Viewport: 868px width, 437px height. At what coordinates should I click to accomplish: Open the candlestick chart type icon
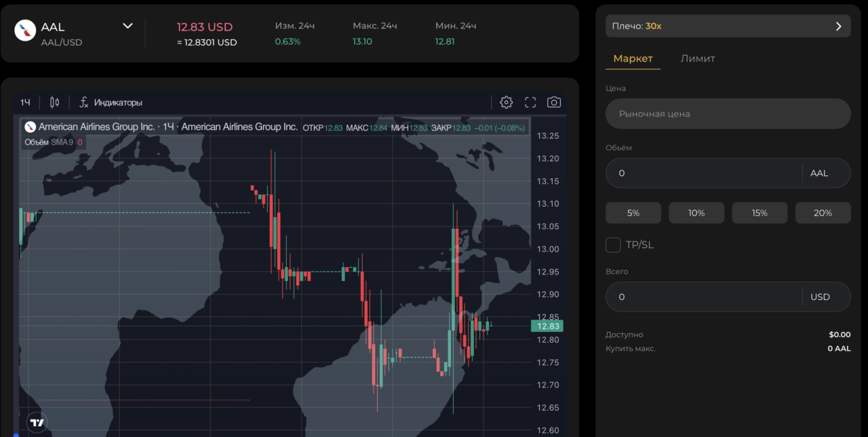click(55, 102)
